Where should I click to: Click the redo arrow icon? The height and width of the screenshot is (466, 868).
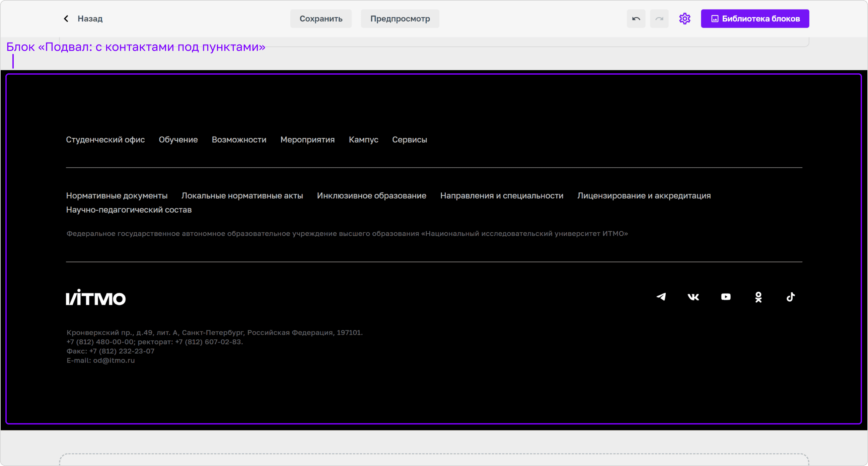(659, 18)
